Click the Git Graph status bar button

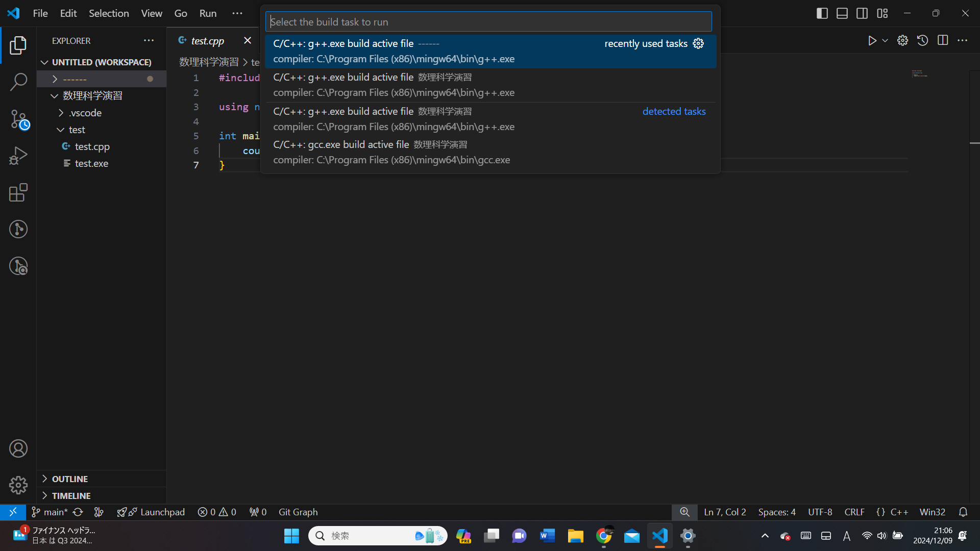pos(298,512)
